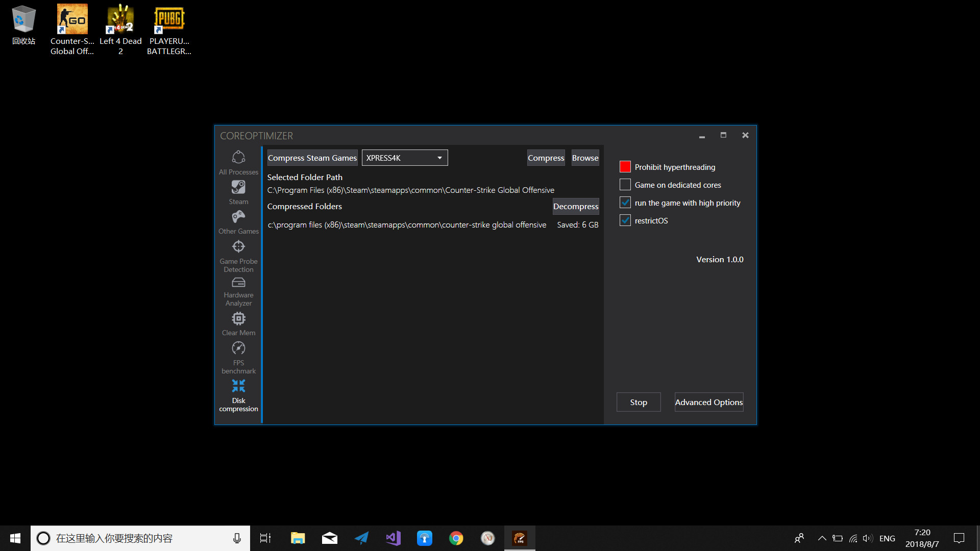Screen dimensions: 980x551
Task: Run the Clear Mem function
Action: click(x=238, y=323)
